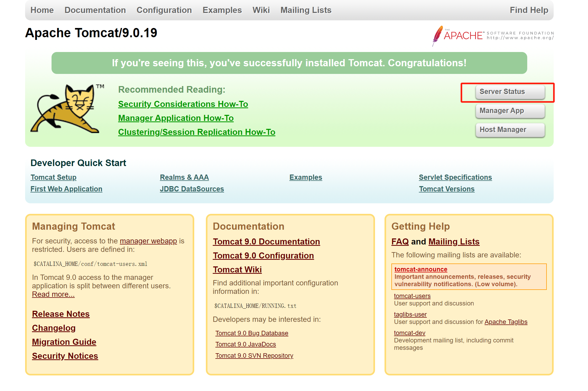Select Configuration in the top menu
The height and width of the screenshot is (391, 588).
click(x=164, y=10)
